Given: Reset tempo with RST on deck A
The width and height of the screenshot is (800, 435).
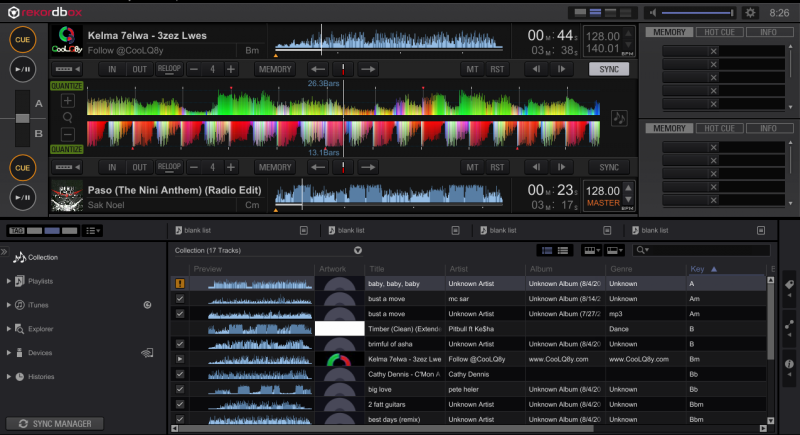Looking at the screenshot, I should (x=497, y=69).
